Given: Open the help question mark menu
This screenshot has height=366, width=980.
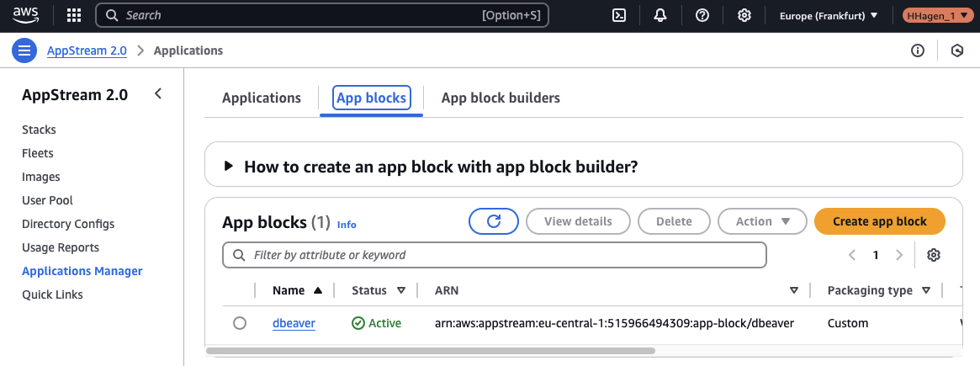Looking at the screenshot, I should pyautogui.click(x=702, y=16).
